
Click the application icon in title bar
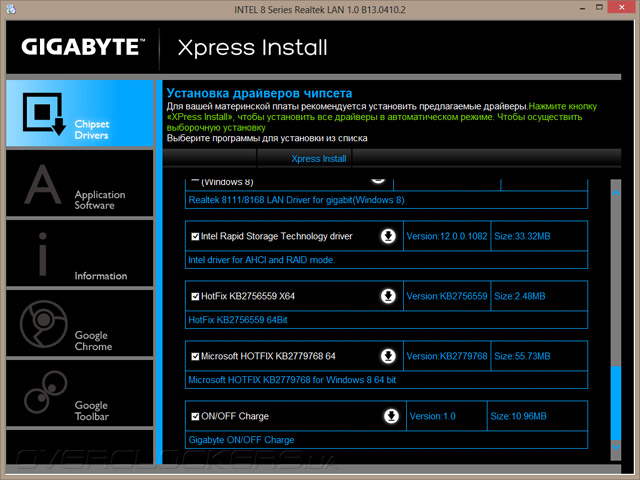(11, 9)
